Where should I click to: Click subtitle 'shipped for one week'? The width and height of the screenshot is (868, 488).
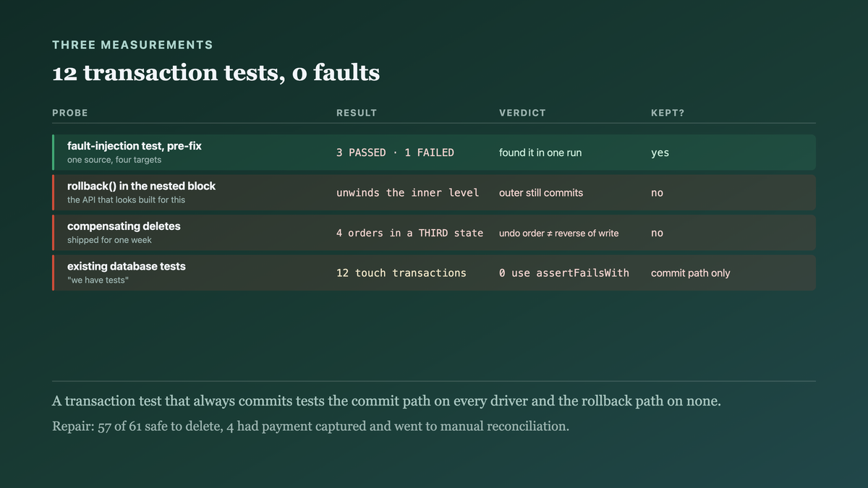click(x=109, y=240)
